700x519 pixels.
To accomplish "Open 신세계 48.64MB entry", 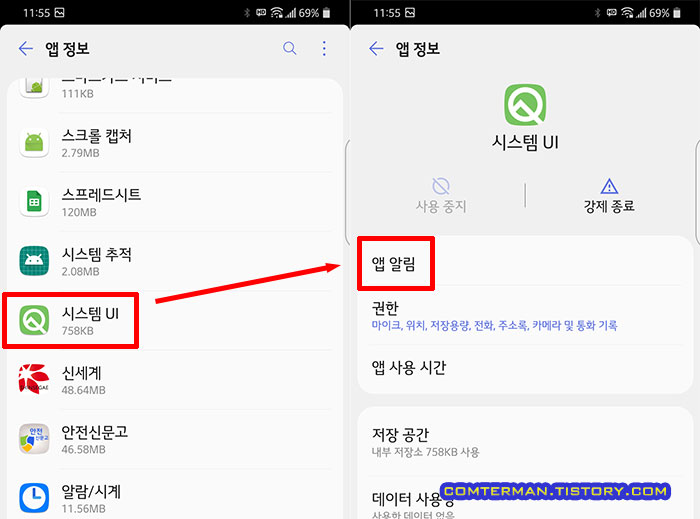I will 175,379.
